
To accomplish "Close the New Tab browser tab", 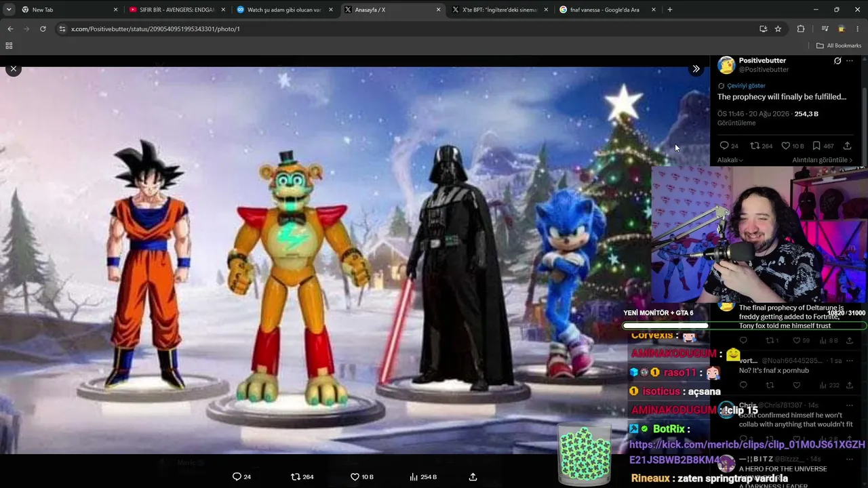I will point(115,9).
